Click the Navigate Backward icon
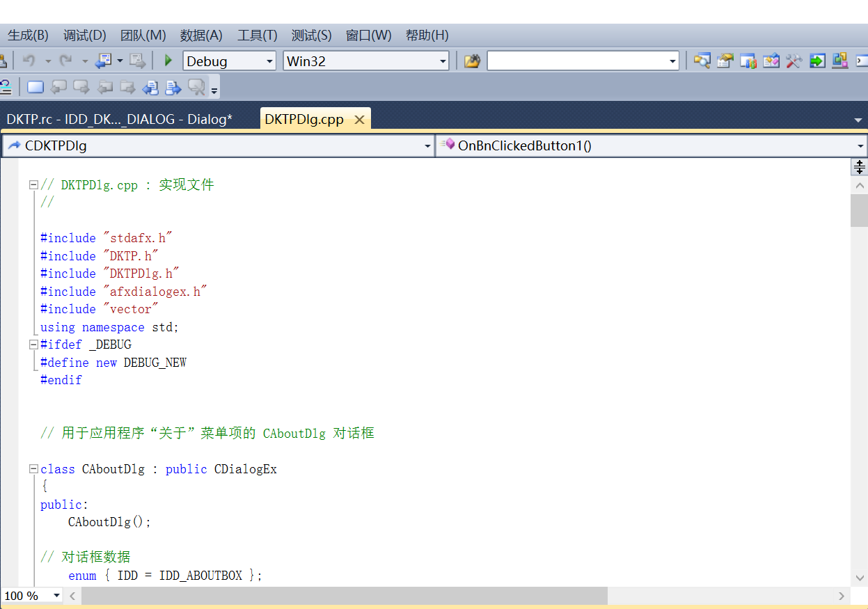The image size is (868, 609). tap(103, 61)
